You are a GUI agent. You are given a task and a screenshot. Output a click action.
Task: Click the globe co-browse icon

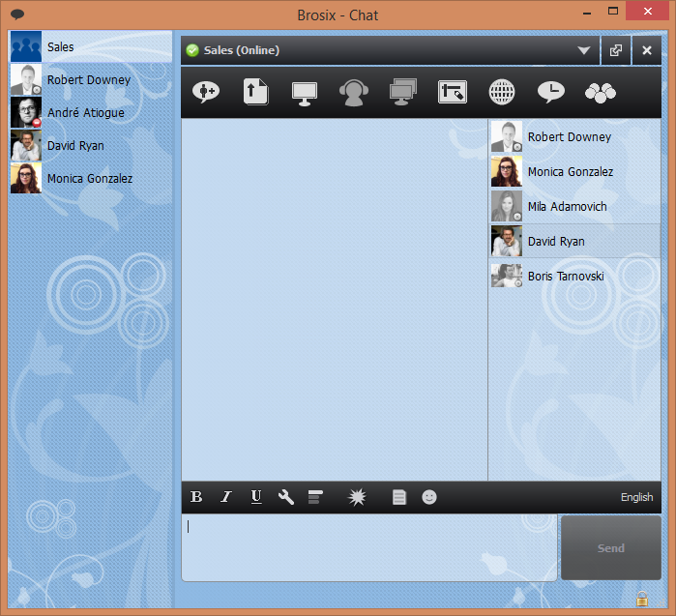tap(501, 92)
